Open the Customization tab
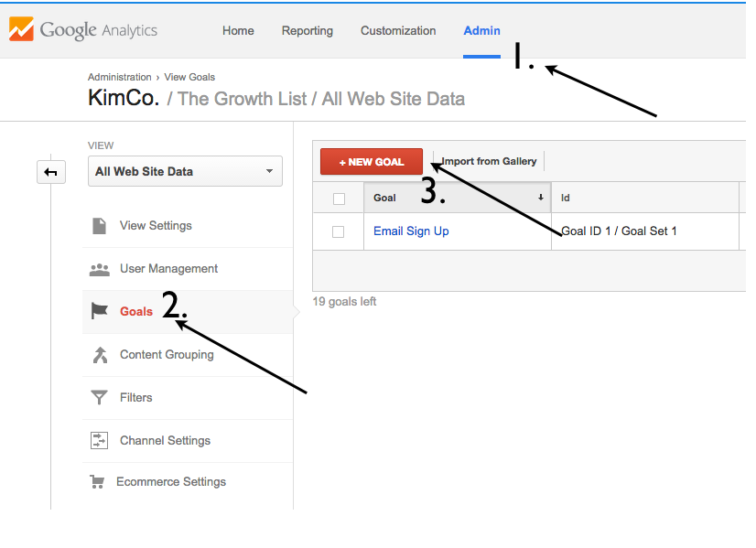Image resolution: width=756 pixels, height=548 pixels. 398,31
